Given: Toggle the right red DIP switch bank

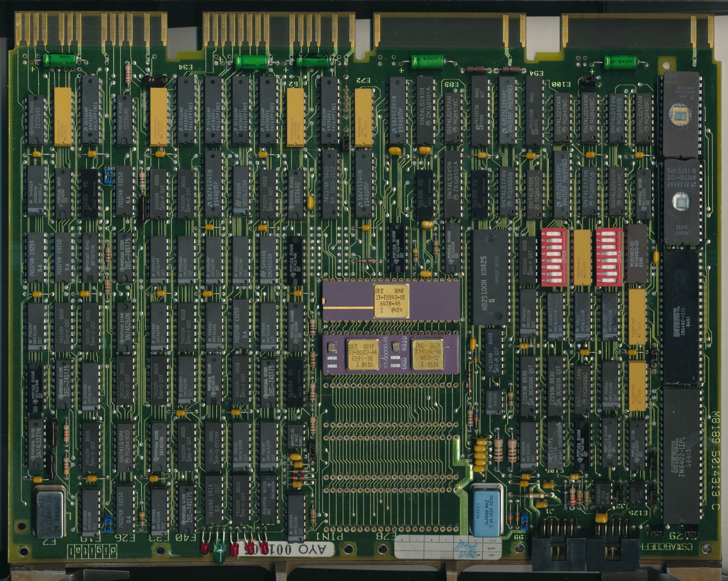Looking at the screenshot, I should (609, 257).
